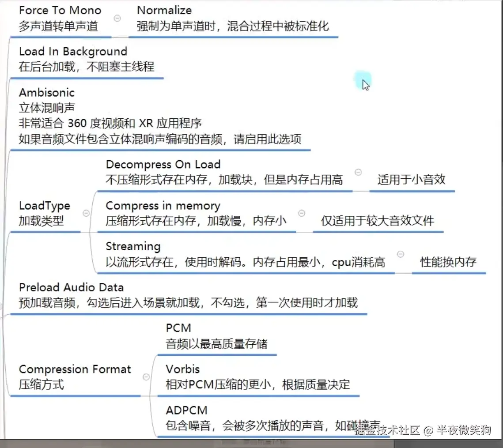Select the 适用于小音效 note

coord(411,179)
